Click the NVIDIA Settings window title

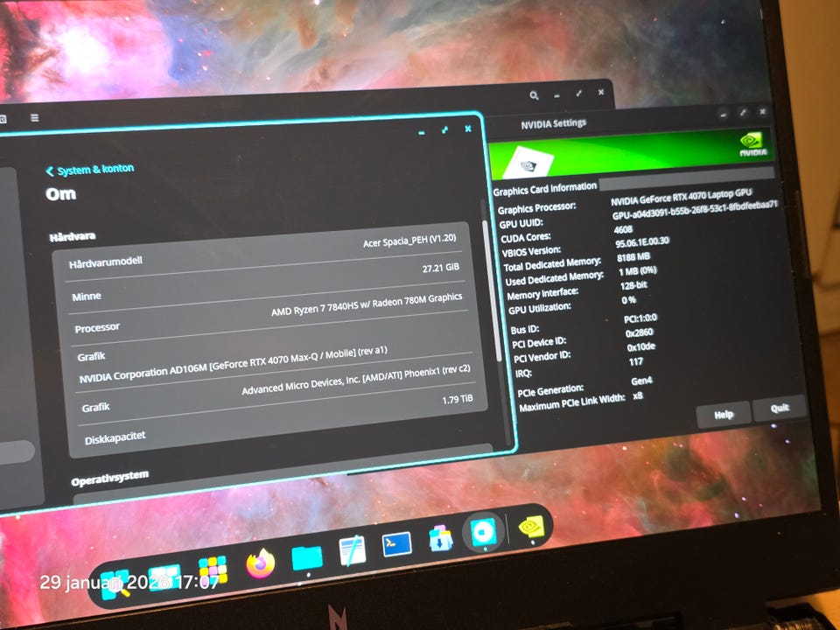pyautogui.click(x=553, y=123)
